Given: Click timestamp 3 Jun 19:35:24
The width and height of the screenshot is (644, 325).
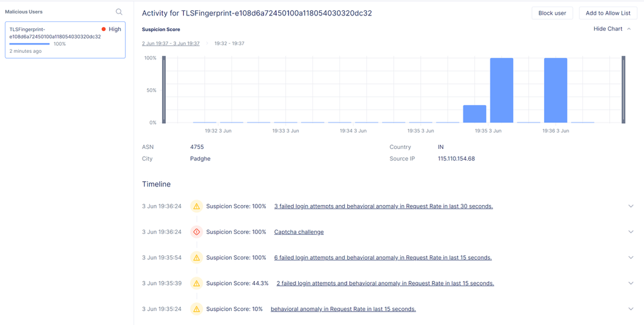Looking at the screenshot, I should [x=162, y=309].
